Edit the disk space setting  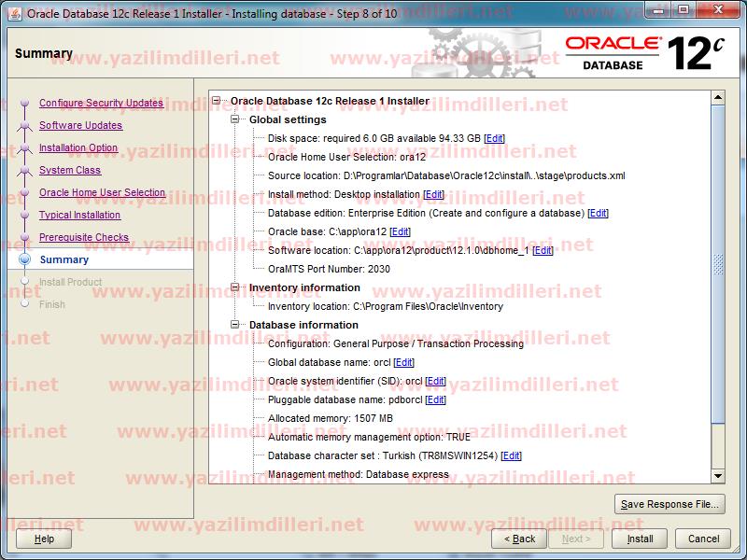coord(494,138)
